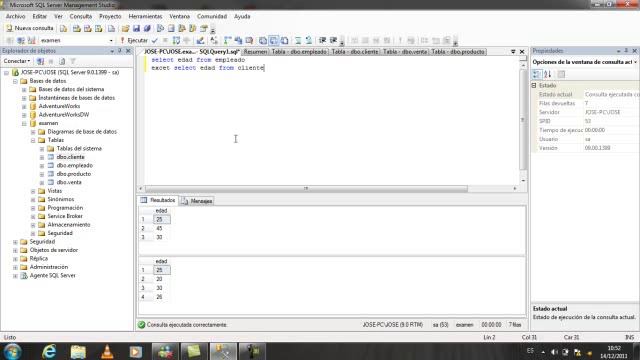Save the current query file
The image size is (640, 360).
coord(136,29)
